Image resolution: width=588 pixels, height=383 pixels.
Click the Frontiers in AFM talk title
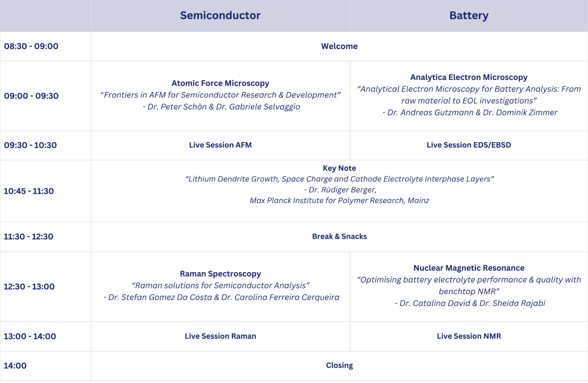click(220, 95)
